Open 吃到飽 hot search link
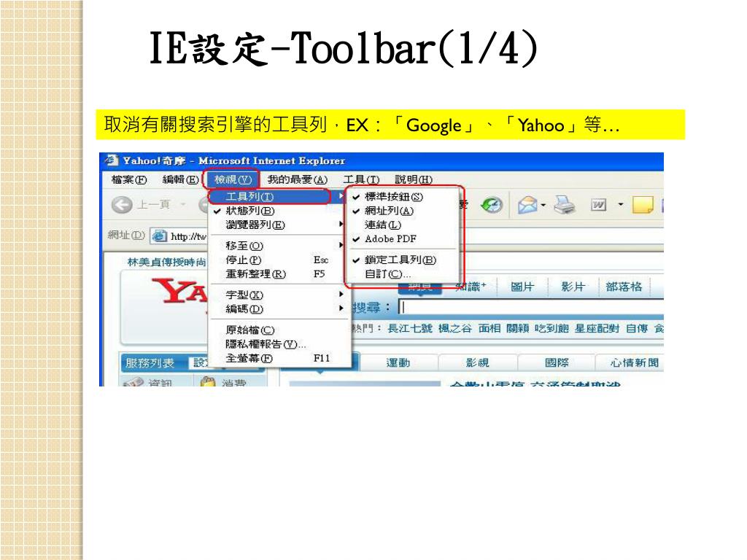This screenshot has height=560, width=747. click(x=551, y=329)
